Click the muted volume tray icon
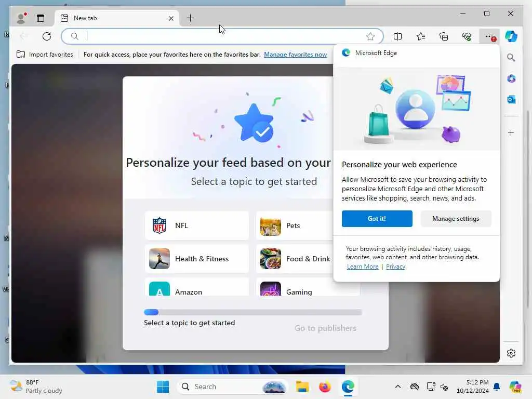Image resolution: width=532 pixels, height=399 pixels. coord(444,387)
